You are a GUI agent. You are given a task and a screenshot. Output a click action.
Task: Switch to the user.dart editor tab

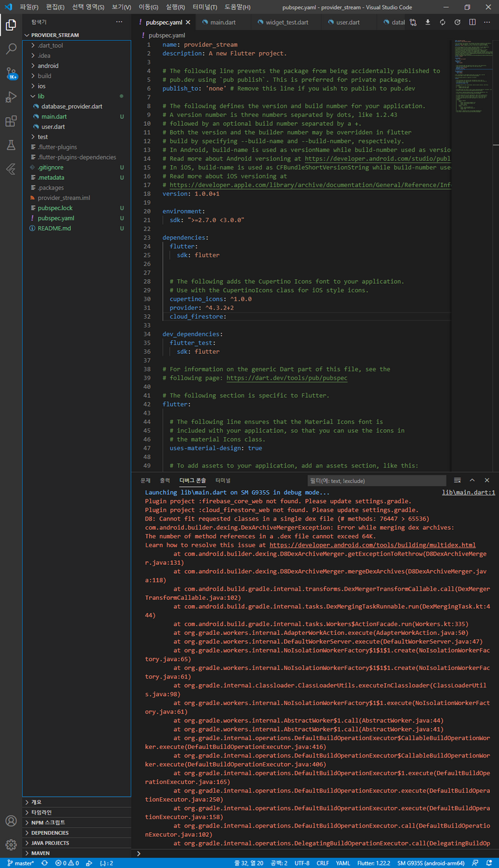(x=348, y=22)
